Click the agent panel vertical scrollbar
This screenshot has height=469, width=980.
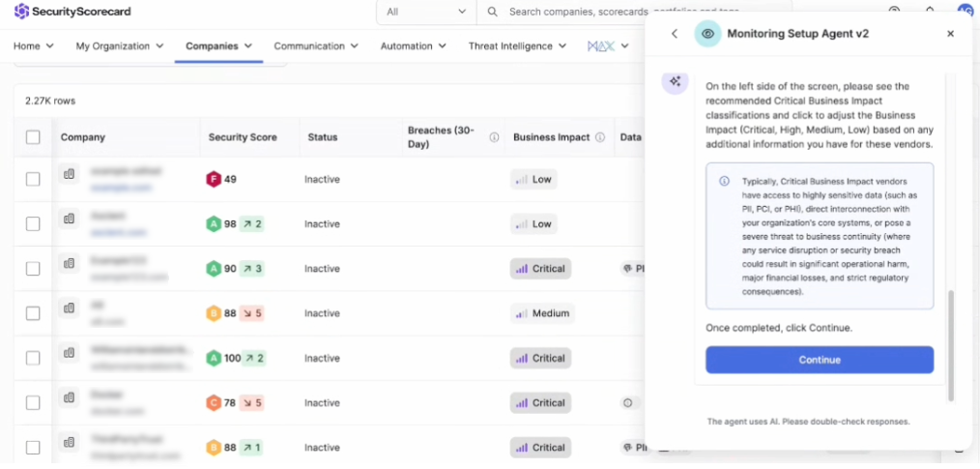[x=951, y=345]
